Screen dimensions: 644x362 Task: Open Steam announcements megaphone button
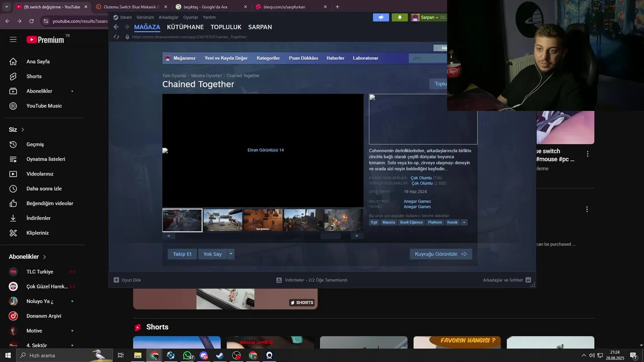(381, 17)
